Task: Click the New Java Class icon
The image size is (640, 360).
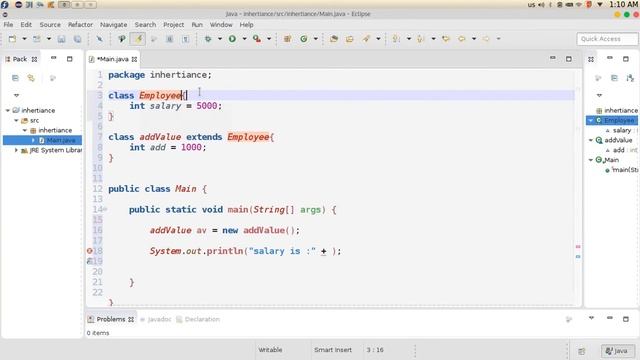Action: (304, 39)
